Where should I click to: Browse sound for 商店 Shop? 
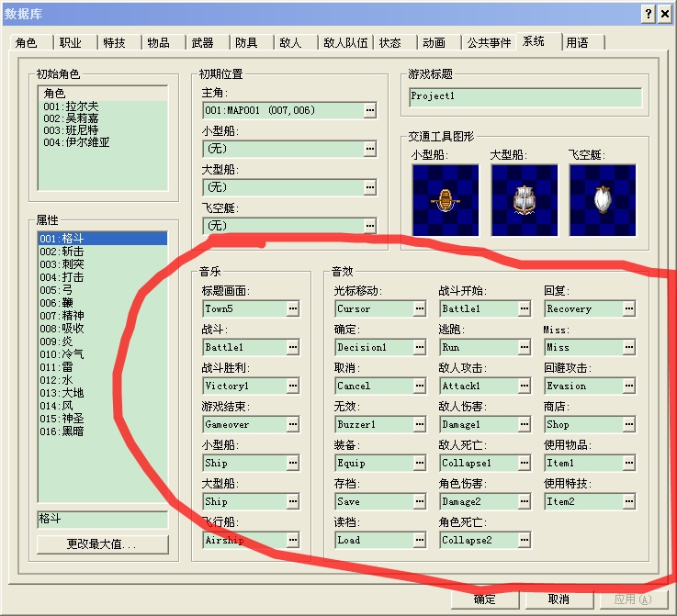(x=629, y=424)
